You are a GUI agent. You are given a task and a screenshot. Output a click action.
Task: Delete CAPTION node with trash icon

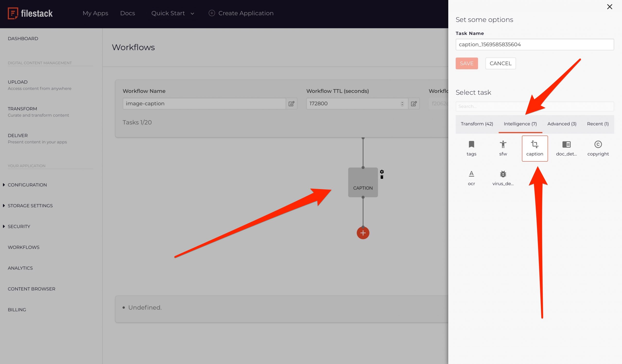click(x=382, y=177)
